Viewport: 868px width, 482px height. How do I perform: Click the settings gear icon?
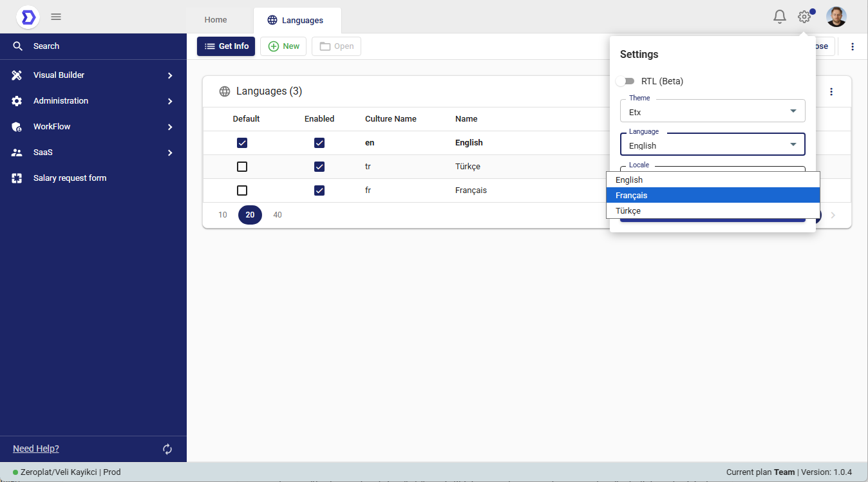pos(804,17)
